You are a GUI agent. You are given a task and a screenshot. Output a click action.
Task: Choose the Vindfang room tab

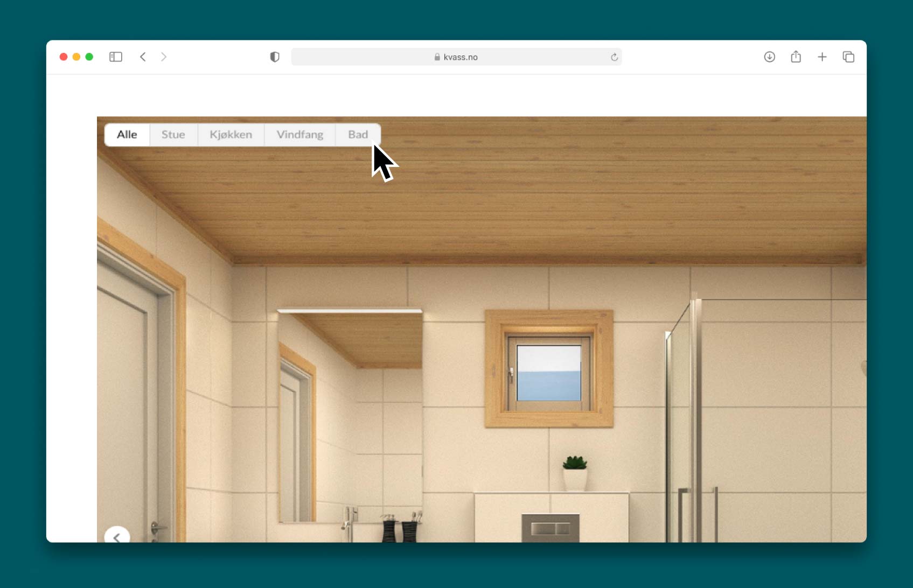pyautogui.click(x=299, y=135)
